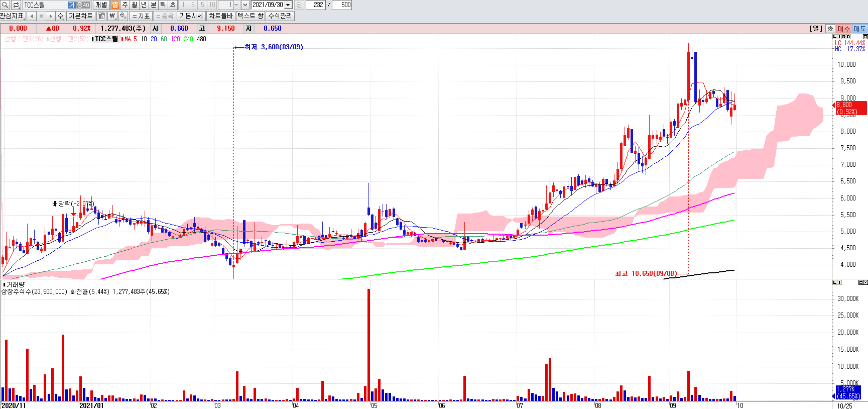The width and height of the screenshot is (868, 409).
Task: Click the next item arrow button
Action: pyautogui.click(x=50, y=16)
